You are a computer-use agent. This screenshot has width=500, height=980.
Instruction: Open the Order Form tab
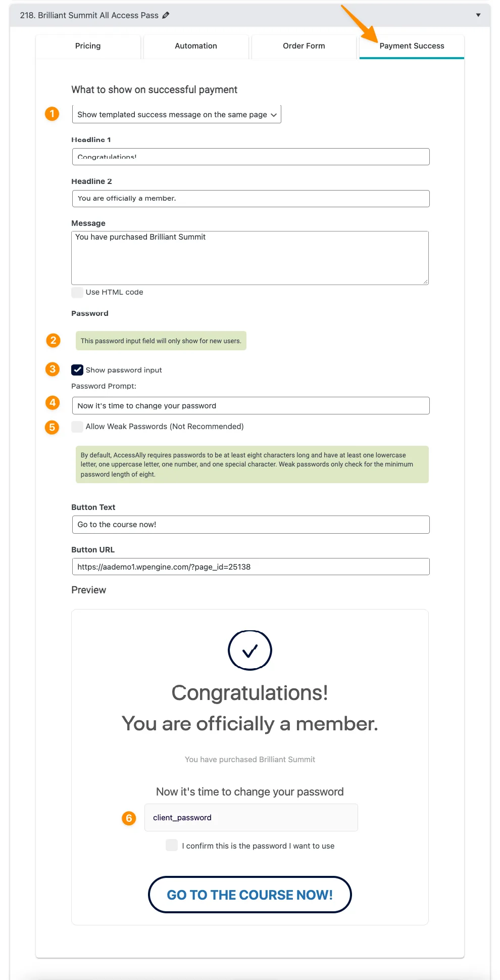304,46
